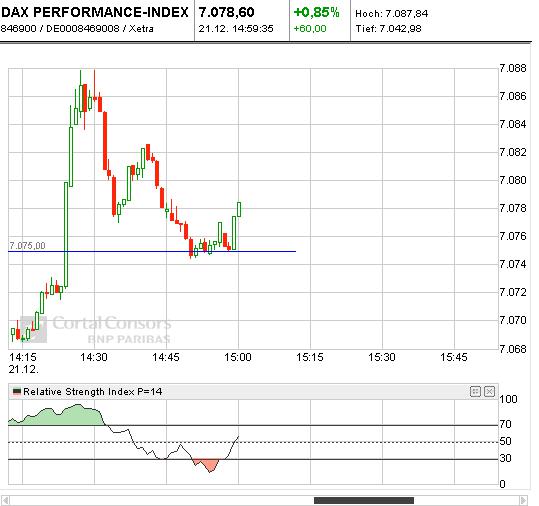The height and width of the screenshot is (506, 539).
Task: Open the Relative Strength Index settings icon
Action: tap(475, 391)
